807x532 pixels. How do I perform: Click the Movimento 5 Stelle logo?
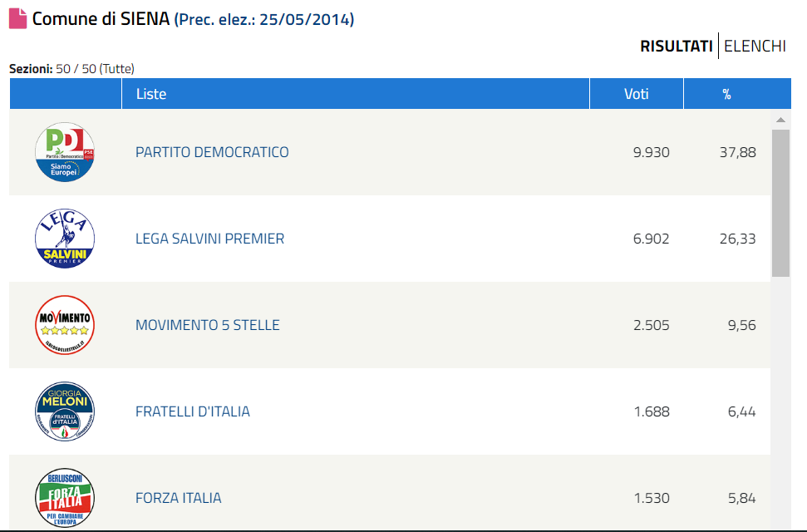click(65, 325)
